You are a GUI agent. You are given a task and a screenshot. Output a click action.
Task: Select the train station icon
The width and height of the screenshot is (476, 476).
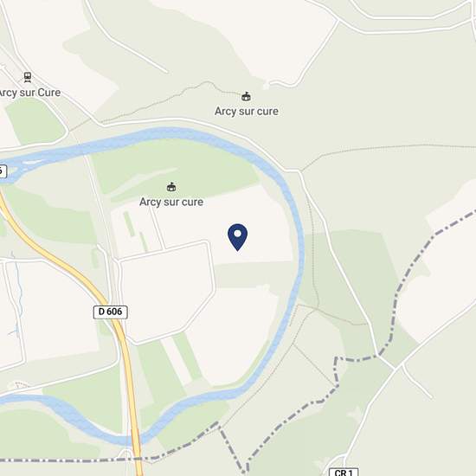(x=28, y=77)
